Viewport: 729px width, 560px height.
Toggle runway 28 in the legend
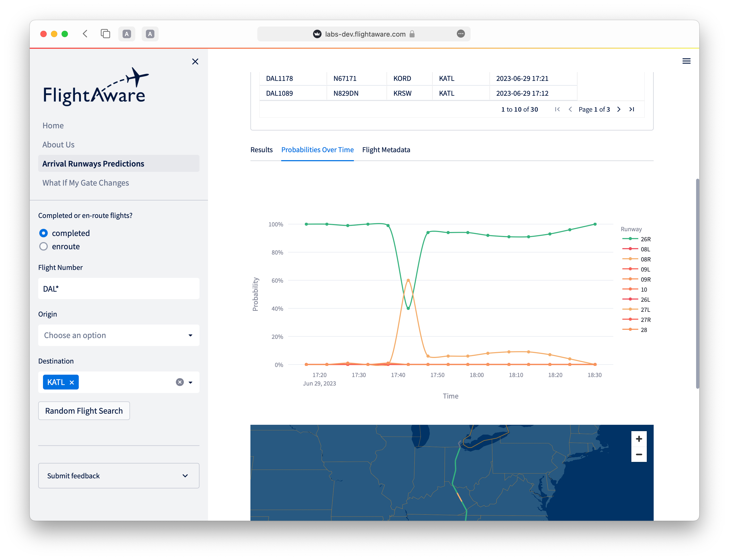tap(635, 330)
